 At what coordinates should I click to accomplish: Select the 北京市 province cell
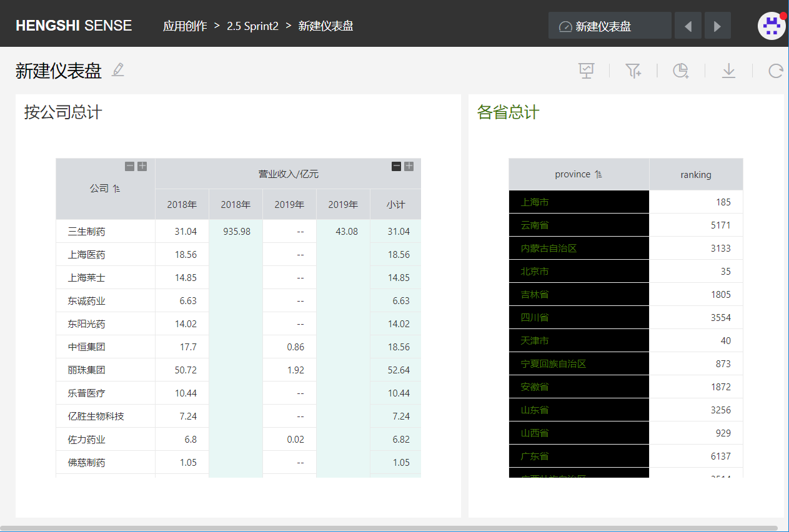tap(579, 271)
